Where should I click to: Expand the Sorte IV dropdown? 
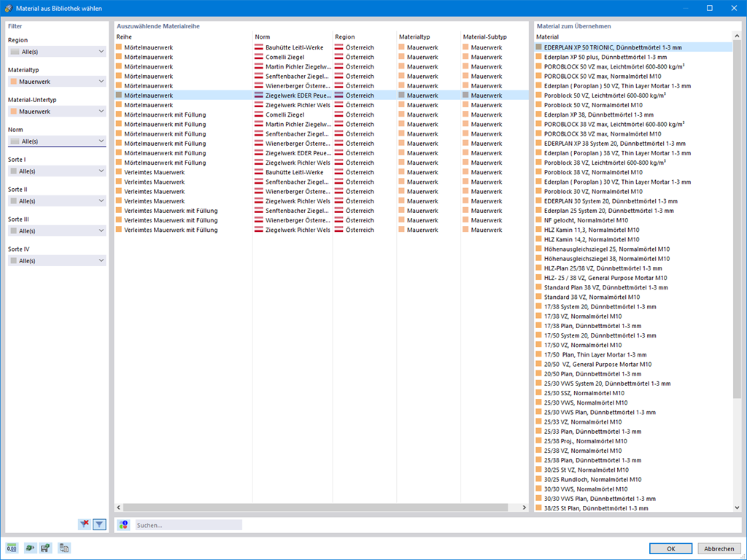pyautogui.click(x=57, y=260)
